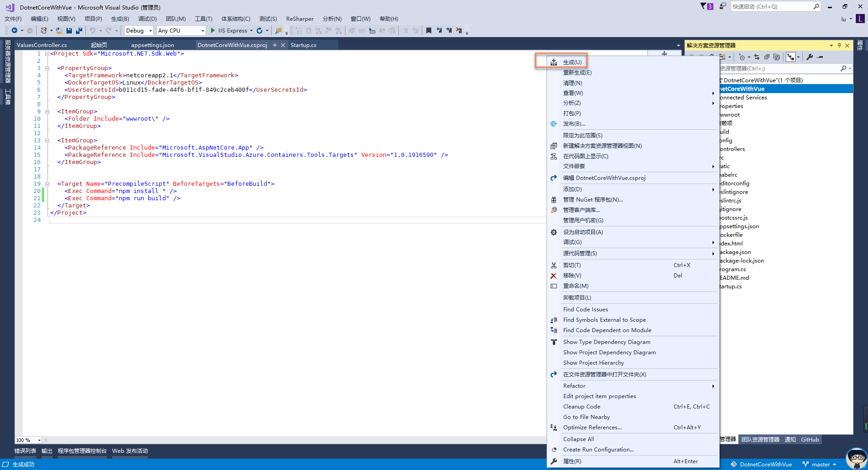Click the Open File folder icon
Viewport: 868px width, 470px height.
pos(59,31)
